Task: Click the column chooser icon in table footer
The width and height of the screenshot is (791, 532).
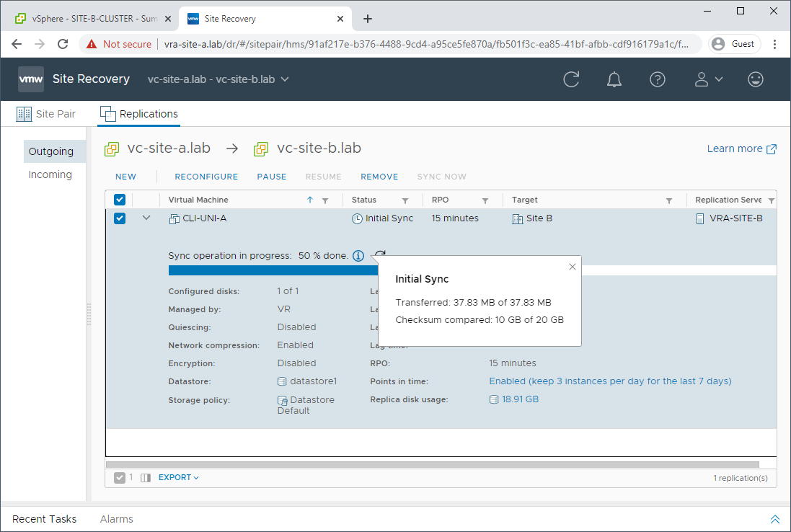Action: point(145,477)
